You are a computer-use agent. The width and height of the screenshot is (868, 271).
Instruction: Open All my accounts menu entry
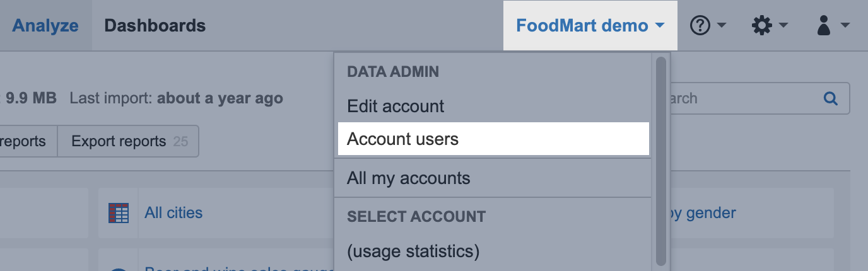(408, 178)
